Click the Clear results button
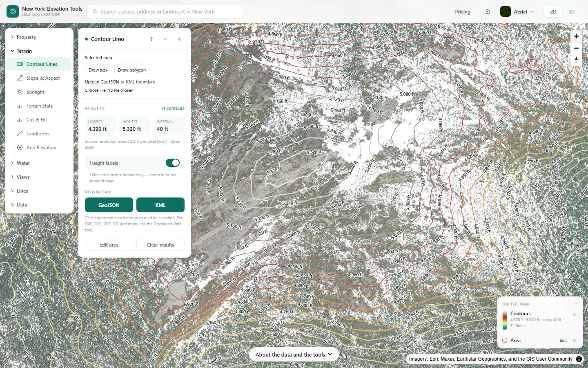588x368 pixels. tap(160, 245)
